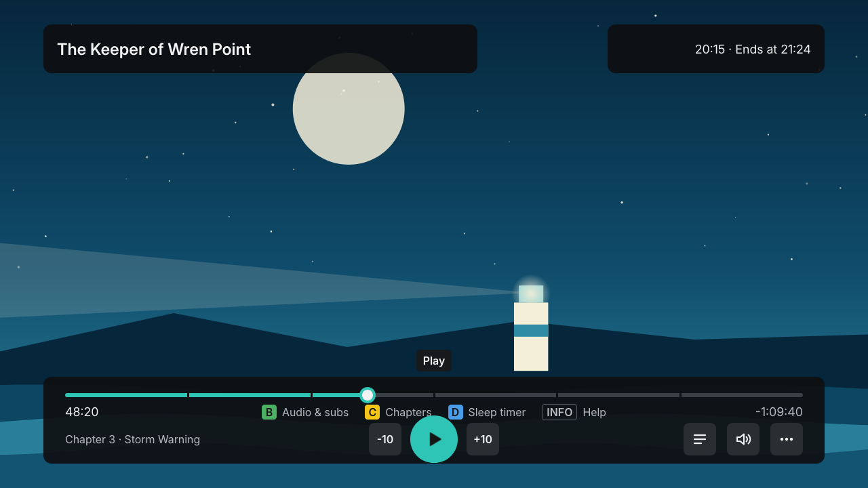Click the green B key badge
868x488 pixels.
coord(269,412)
